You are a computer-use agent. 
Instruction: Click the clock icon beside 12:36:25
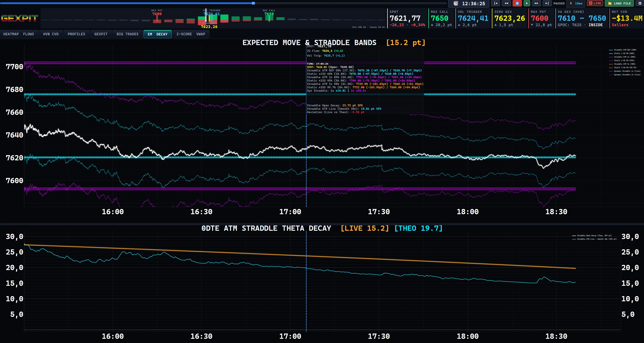pos(456,3)
